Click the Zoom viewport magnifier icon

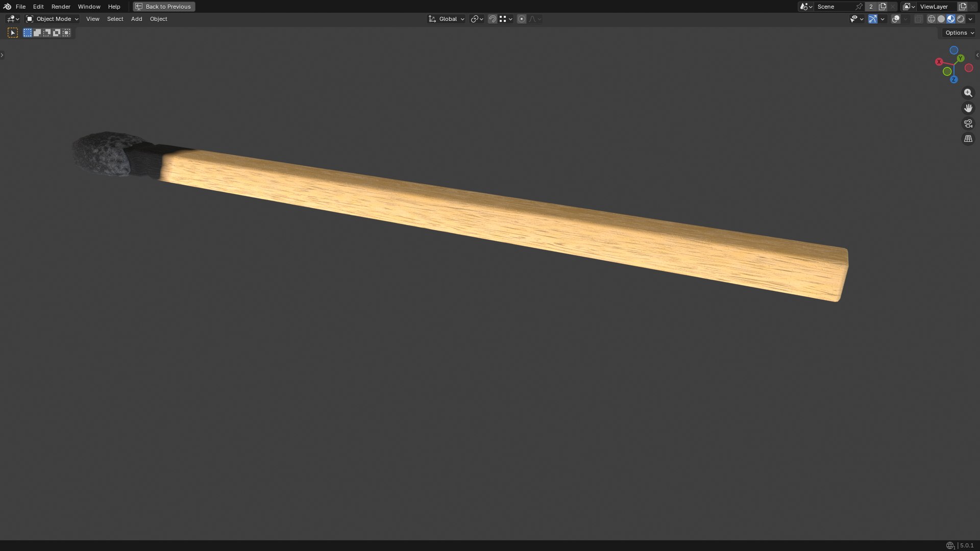pyautogui.click(x=968, y=93)
